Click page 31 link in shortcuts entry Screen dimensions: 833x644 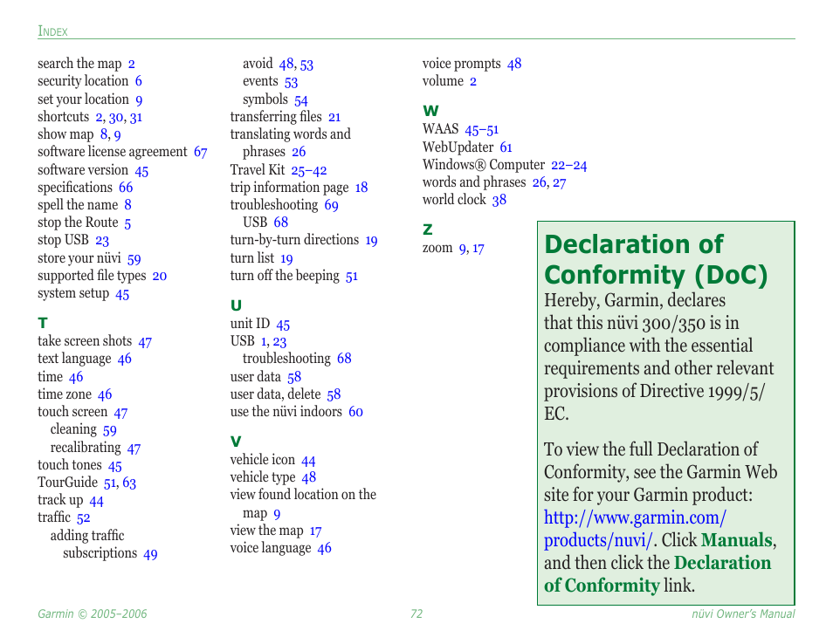(x=136, y=117)
